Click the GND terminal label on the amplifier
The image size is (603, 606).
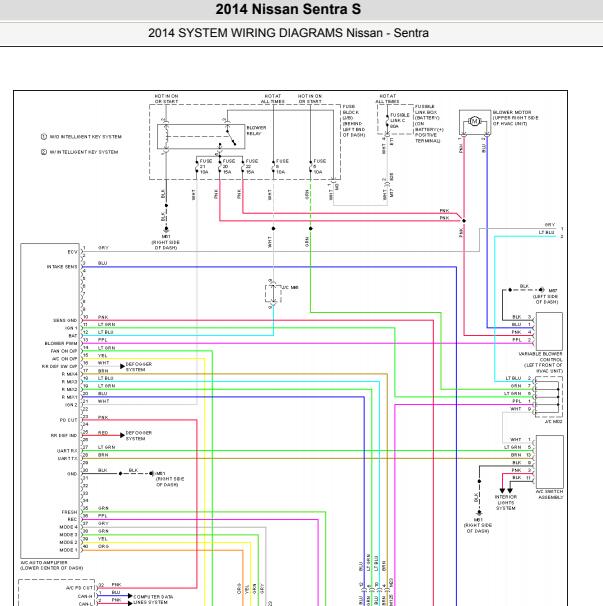click(72, 474)
